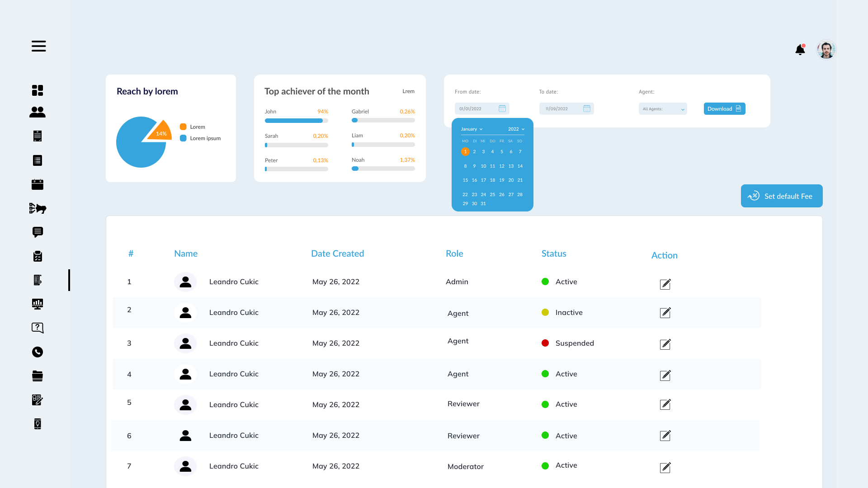Viewport: 868px width, 488px height.
Task: Open the phone call icon in sidebar
Action: pos(38,352)
